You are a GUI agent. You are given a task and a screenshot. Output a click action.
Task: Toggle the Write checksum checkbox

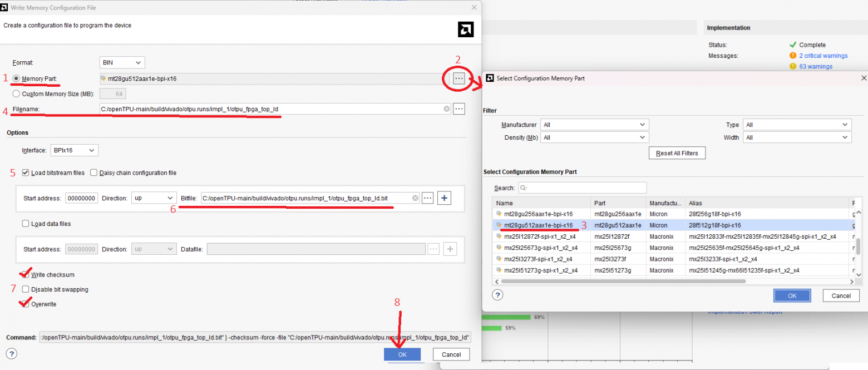click(26, 275)
